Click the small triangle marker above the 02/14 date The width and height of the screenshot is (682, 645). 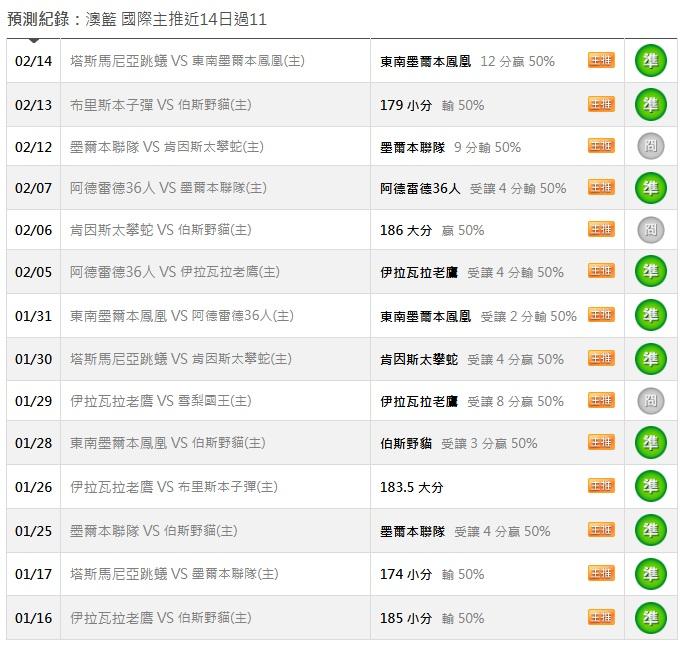pyautogui.click(x=33, y=40)
